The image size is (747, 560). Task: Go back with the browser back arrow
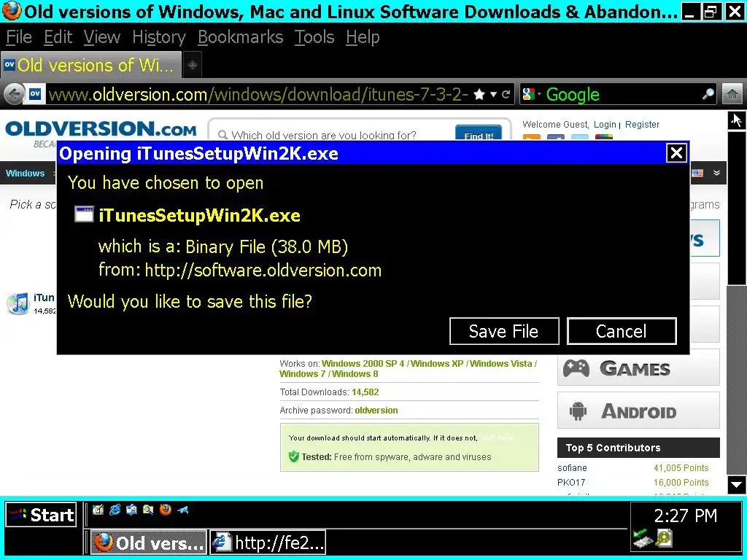15,94
